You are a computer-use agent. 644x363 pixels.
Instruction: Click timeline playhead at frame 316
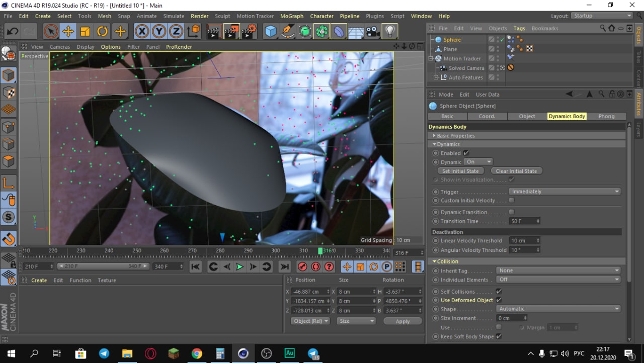[320, 250]
